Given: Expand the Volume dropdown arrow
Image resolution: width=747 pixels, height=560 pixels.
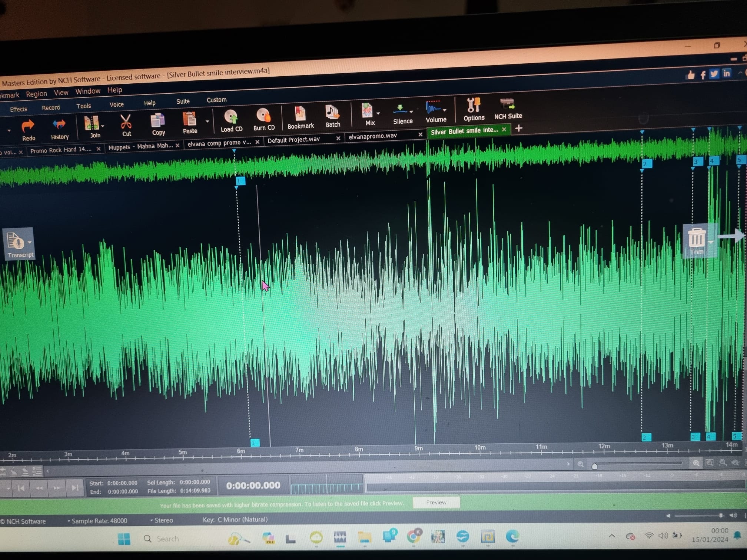Looking at the screenshot, I should click(x=445, y=110).
